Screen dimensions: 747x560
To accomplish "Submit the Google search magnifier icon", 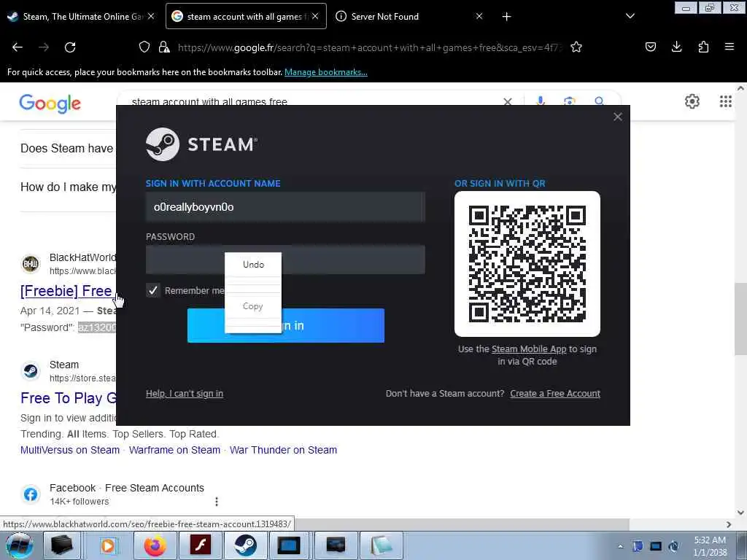I will (600, 101).
